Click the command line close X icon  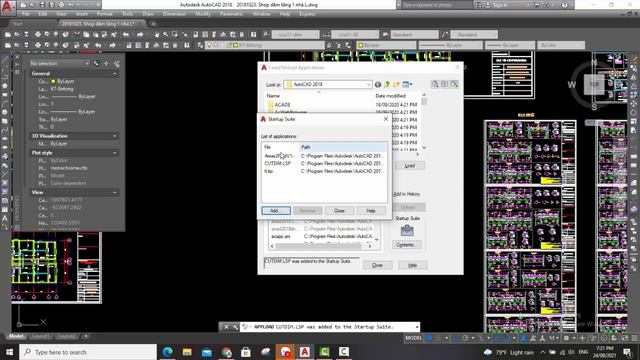[x=226, y=327]
